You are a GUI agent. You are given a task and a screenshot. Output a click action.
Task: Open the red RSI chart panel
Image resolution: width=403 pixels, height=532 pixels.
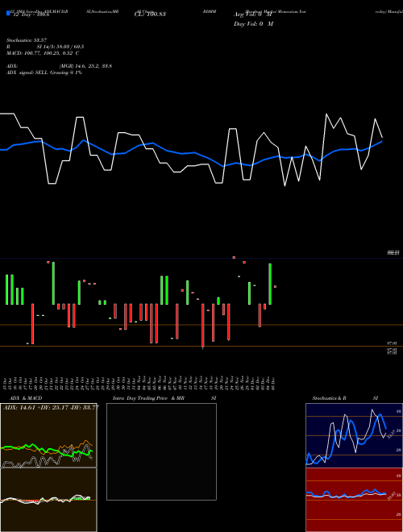[x=354, y=500]
